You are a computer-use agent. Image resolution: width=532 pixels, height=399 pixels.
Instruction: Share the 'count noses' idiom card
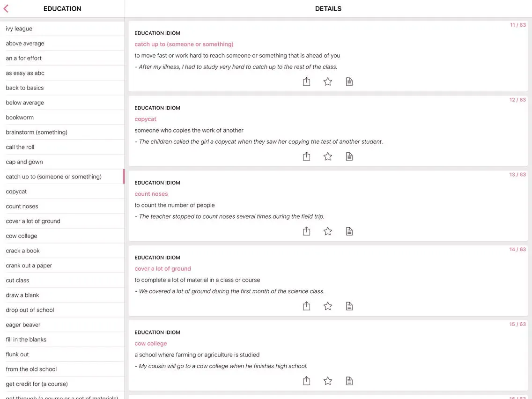point(306,231)
